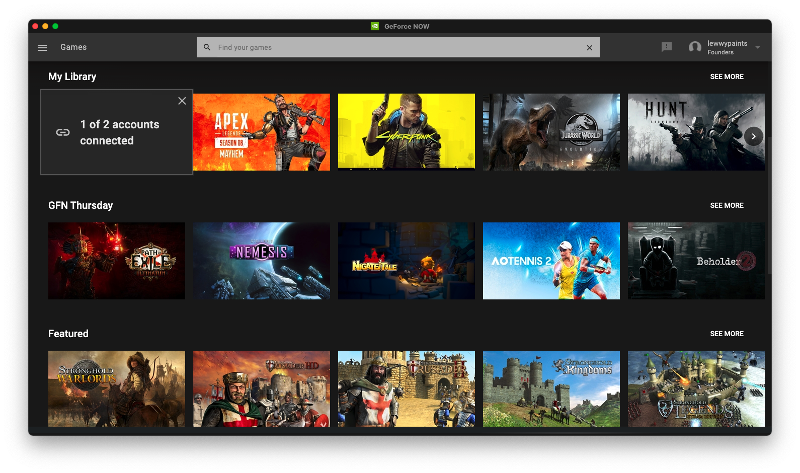Image resolution: width=800 pixels, height=473 pixels.
Task: Select Stronghold Warlords featured tile
Action: tap(116, 388)
